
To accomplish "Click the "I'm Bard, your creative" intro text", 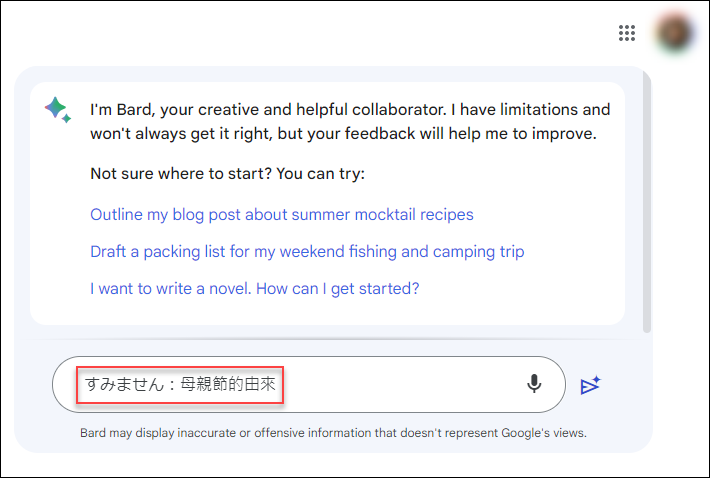I will click(x=350, y=122).
